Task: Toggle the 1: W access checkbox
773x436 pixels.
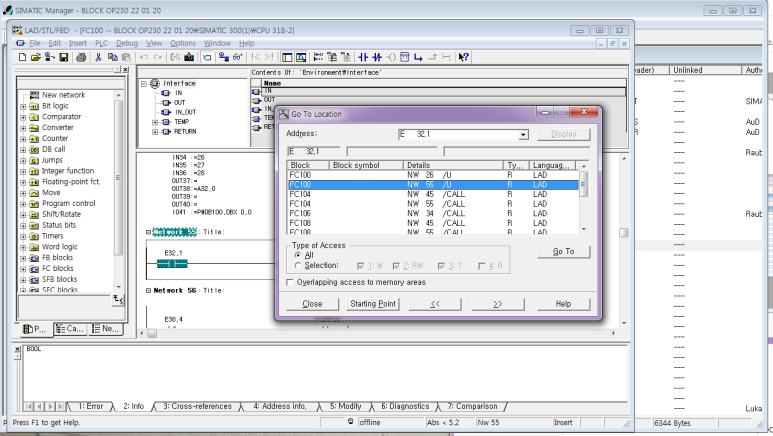Action: point(360,266)
